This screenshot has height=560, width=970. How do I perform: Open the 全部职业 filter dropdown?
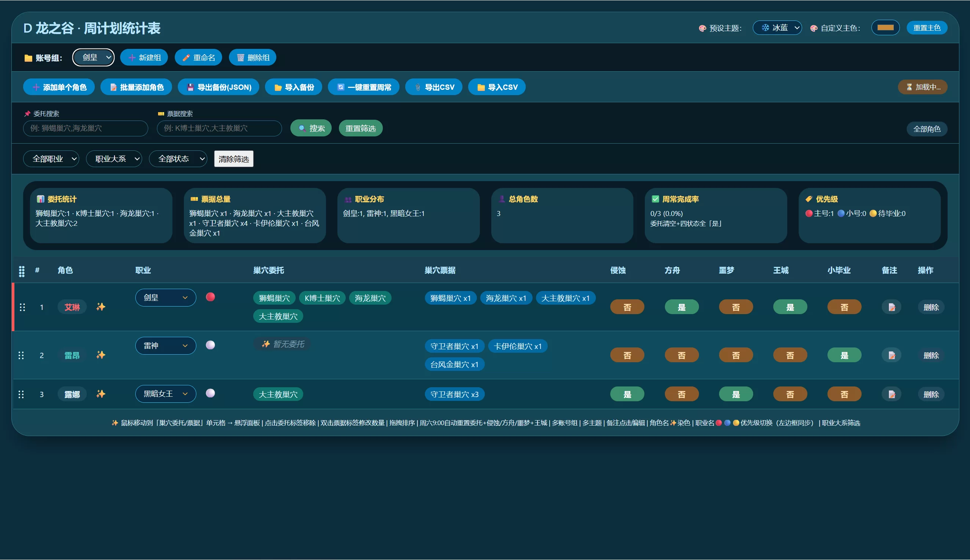51,159
